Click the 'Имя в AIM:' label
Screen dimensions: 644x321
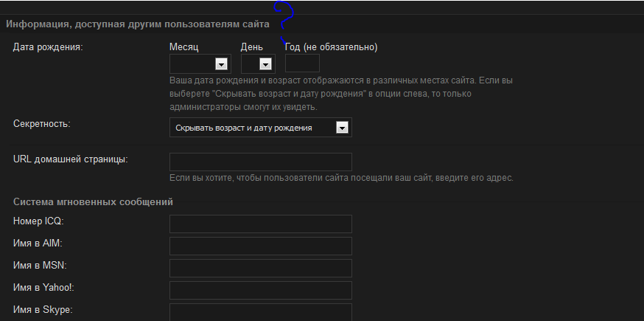point(38,244)
